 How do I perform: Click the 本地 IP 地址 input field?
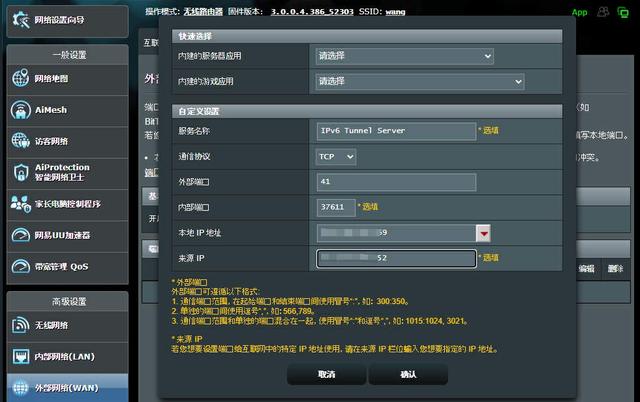(x=396, y=233)
